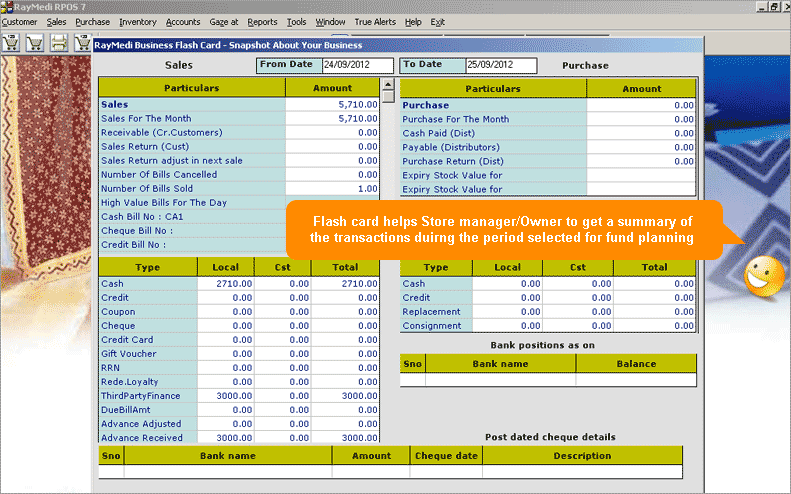Open the True Alerts menu

click(x=375, y=21)
